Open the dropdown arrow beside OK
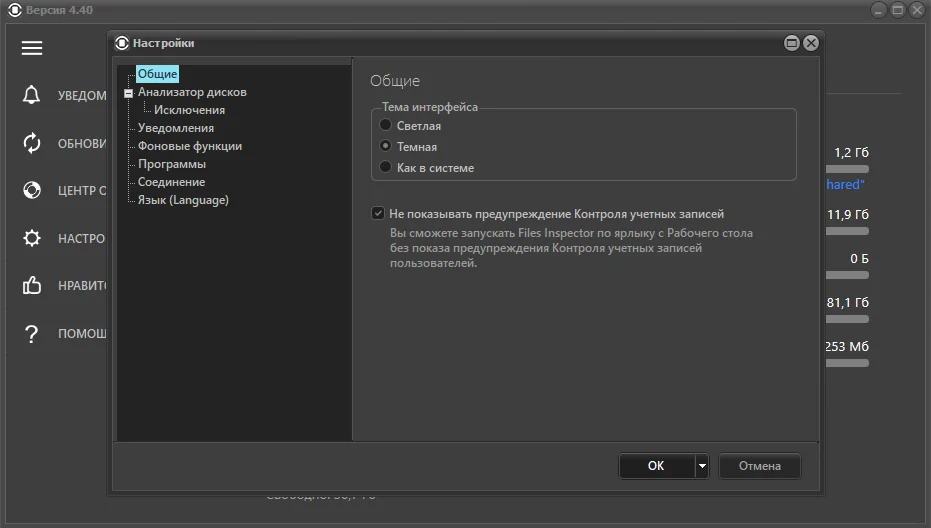931x528 pixels. (x=702, y=466)
